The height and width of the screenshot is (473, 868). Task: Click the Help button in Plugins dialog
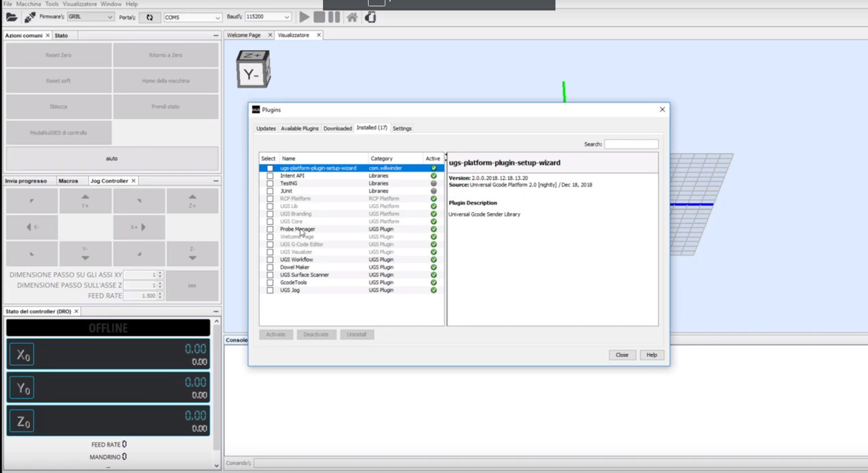coord(652,355)
